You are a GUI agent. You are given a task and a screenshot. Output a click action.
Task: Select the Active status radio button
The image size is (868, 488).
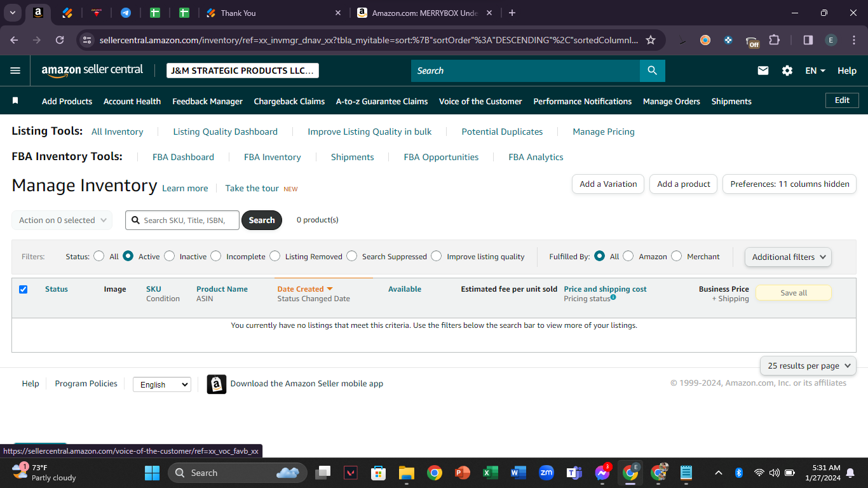[x=128, y=256]
